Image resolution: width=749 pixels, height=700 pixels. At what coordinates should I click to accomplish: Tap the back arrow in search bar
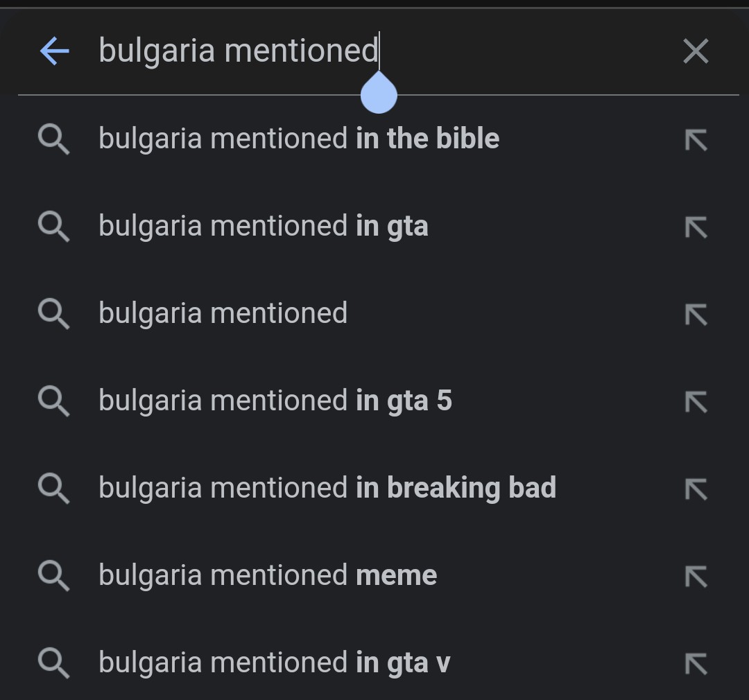(x=55, y=51)
